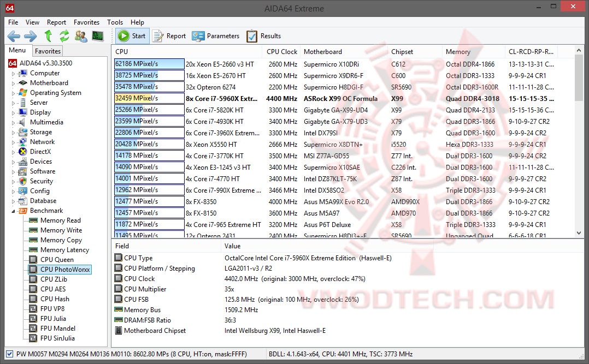589x364 pixels.
Task: Expand the Computer tree node
Action: [14, 74]
